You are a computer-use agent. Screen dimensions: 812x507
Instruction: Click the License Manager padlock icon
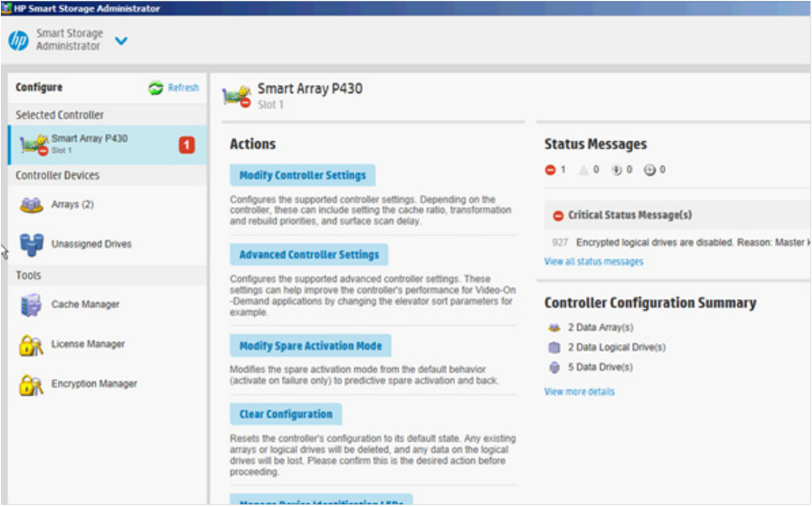point(31,344)
